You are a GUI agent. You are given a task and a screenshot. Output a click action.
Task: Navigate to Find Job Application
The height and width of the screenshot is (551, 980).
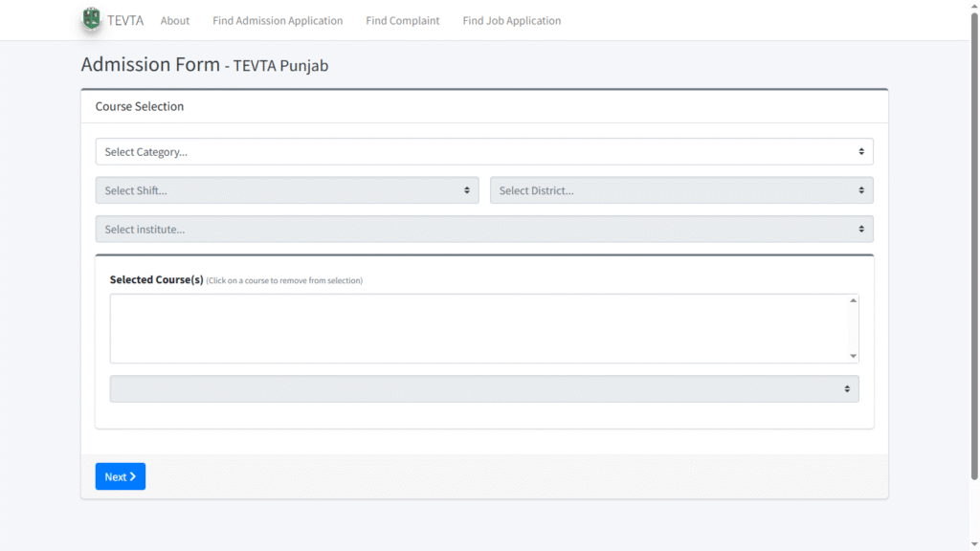512,21
